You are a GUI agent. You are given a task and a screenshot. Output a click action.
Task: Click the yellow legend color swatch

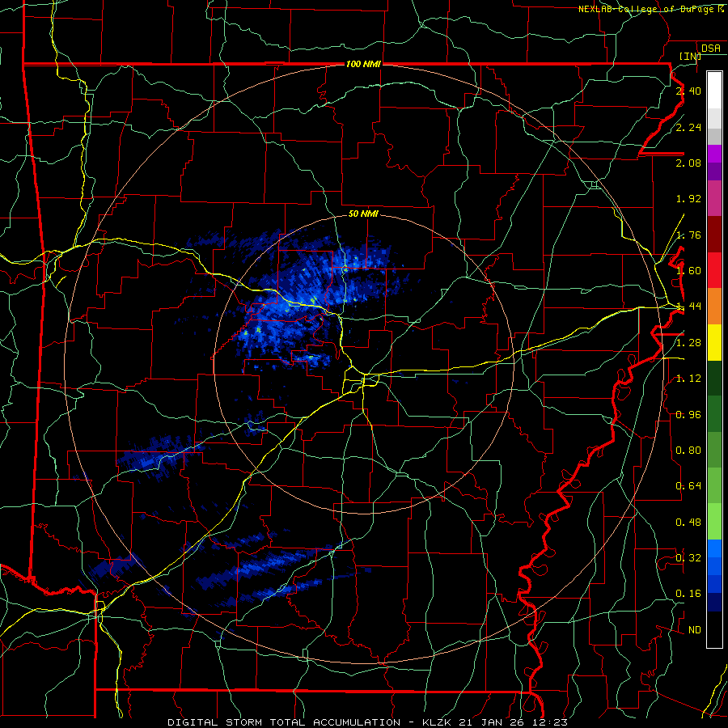pyautogui.click(x=714, y=342)
